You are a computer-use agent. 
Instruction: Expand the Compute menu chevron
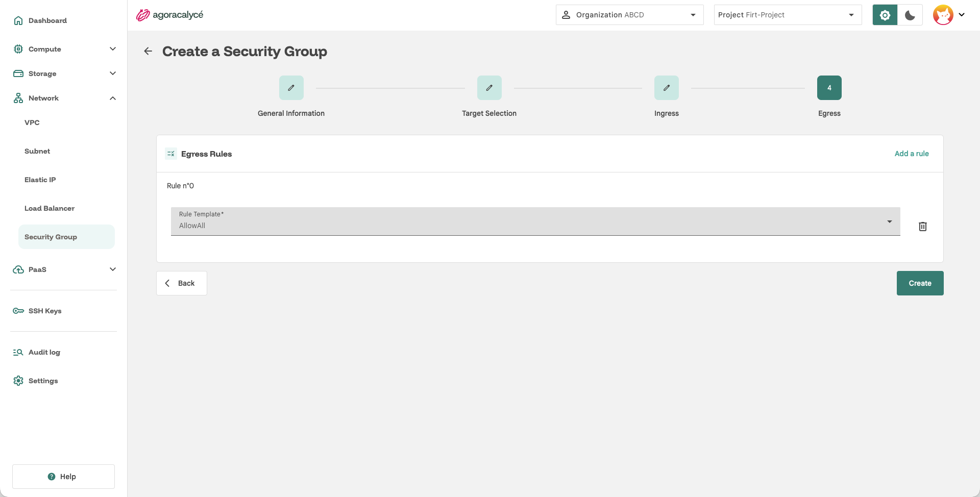113,49
